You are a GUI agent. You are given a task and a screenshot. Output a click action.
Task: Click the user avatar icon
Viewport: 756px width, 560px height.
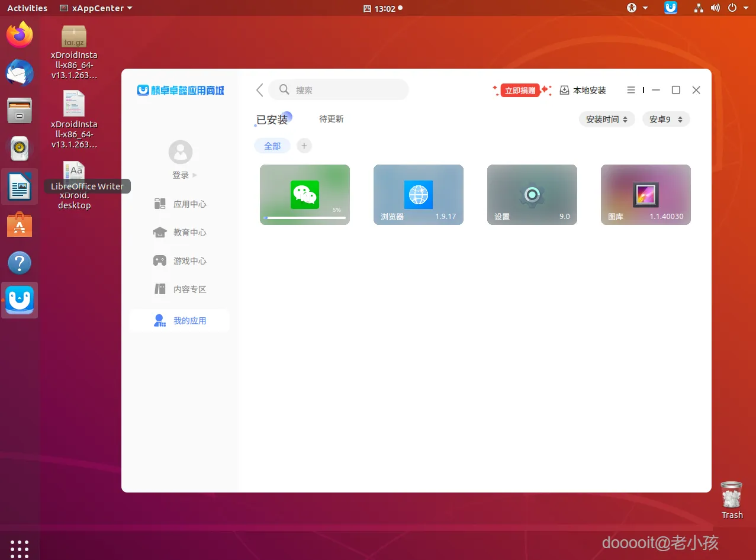[181, 152]
